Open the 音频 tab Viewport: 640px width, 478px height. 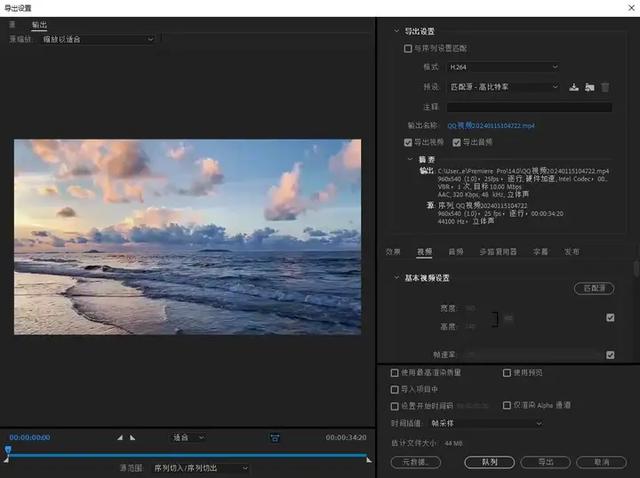(456, 252)
